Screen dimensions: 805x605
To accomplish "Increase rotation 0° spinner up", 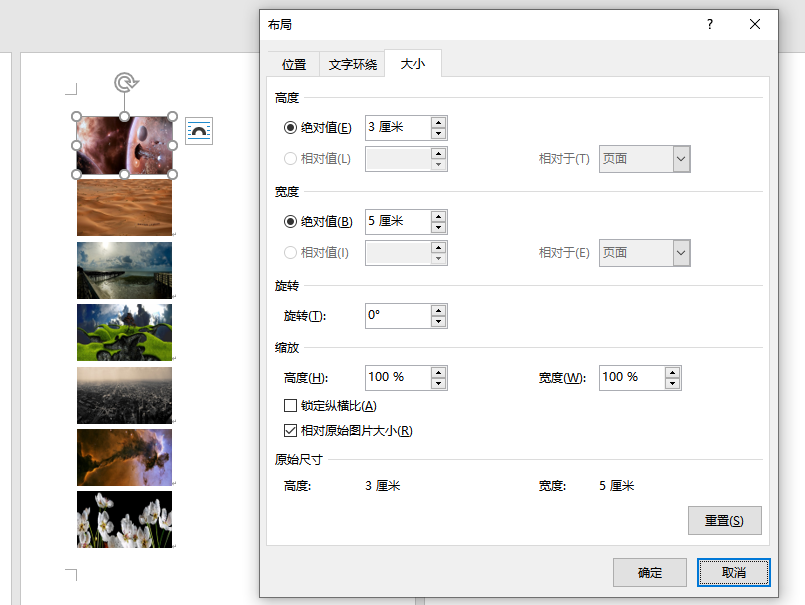I will click(438, 310).
